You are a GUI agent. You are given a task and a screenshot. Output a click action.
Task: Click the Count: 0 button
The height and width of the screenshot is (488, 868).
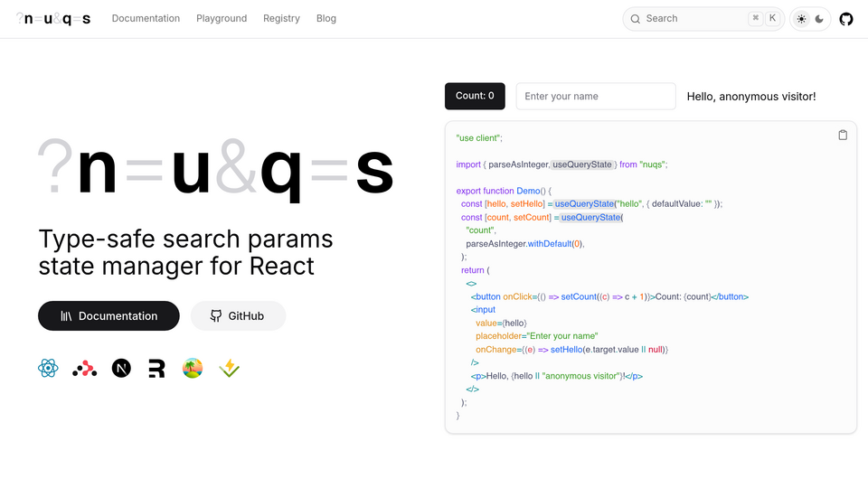point(475,96)
